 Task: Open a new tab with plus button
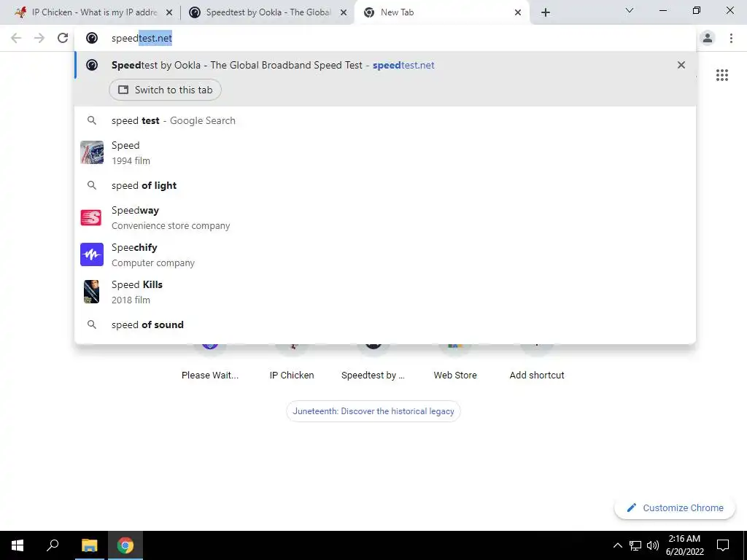(546, 12)
